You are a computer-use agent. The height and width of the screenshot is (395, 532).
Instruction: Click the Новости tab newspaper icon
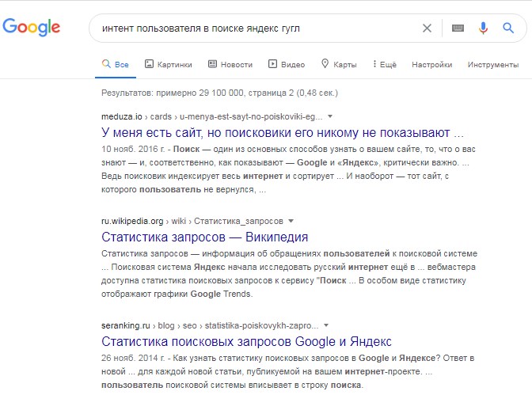(x=212, y=64)
